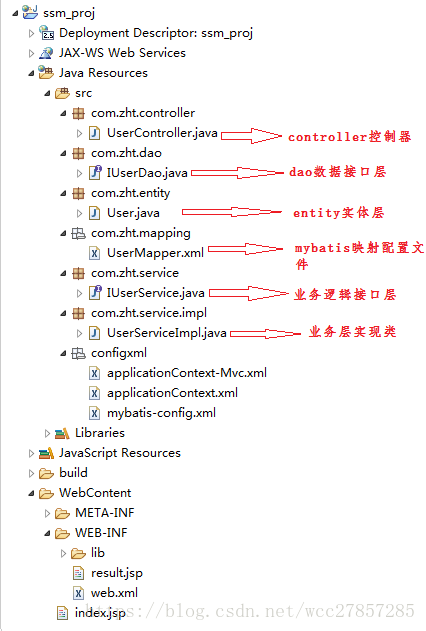
Task: Click the result.jsp file icon
Action: (x=78, y=573)
